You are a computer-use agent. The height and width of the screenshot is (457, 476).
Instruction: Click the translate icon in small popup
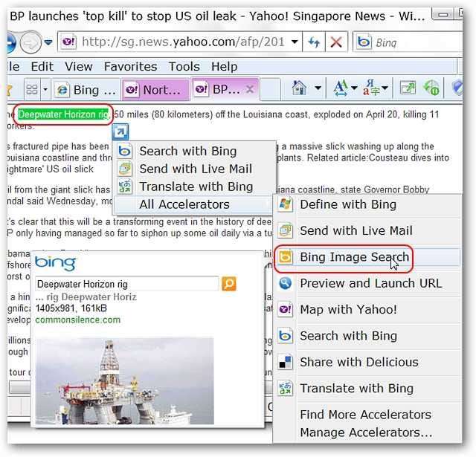(125, 187)
